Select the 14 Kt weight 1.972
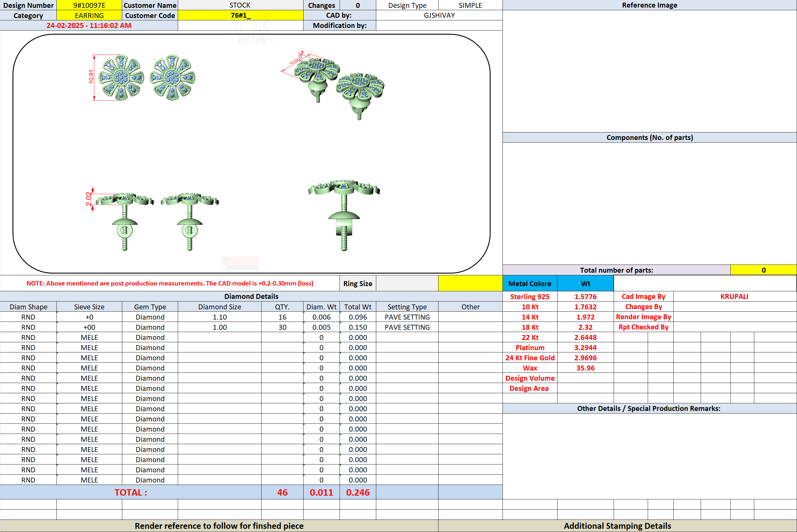 585,317
